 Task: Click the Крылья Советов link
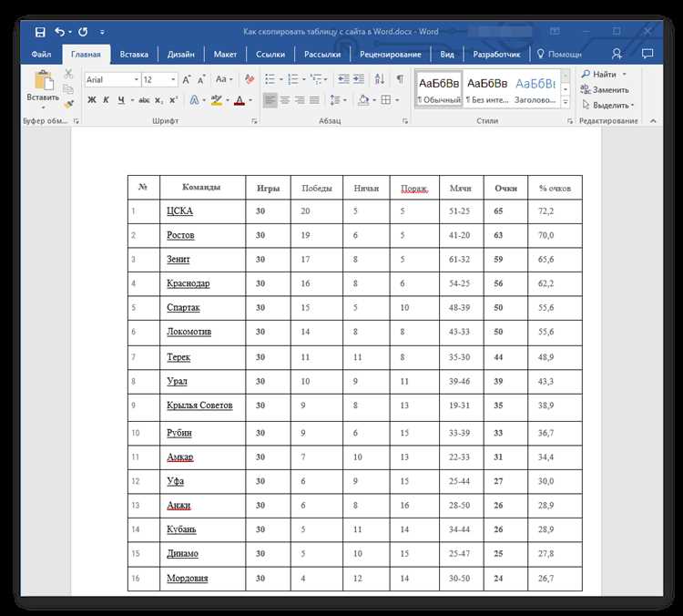pyautogui.click(x=199, y=406)
